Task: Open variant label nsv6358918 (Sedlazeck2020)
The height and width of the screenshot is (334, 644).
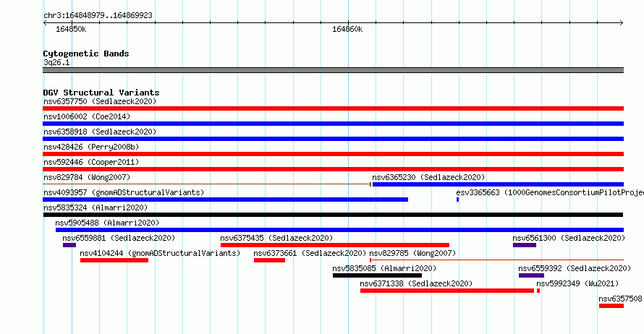Action: pos(100,132)
